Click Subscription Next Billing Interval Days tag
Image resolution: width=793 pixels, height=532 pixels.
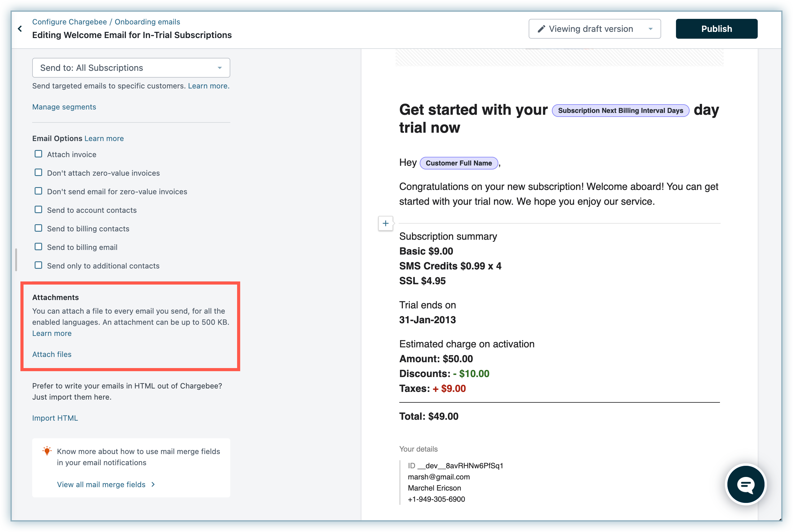pyautogui.click(x=620, y=111)
